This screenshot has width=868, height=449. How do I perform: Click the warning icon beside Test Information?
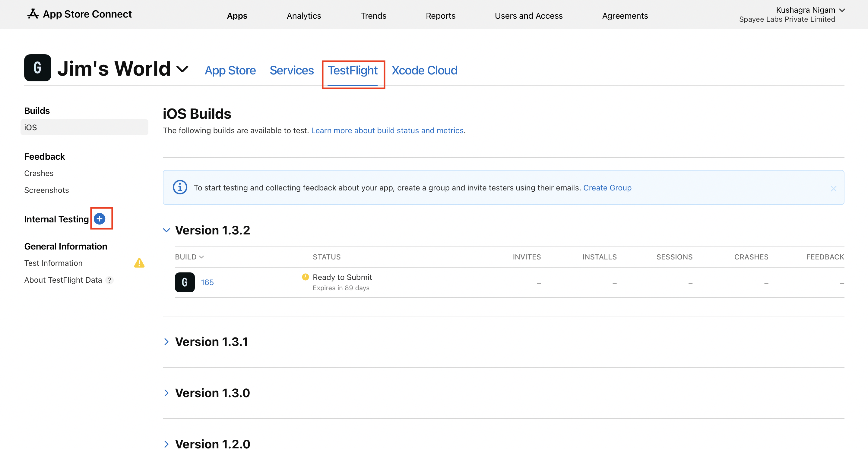point(139,263)
